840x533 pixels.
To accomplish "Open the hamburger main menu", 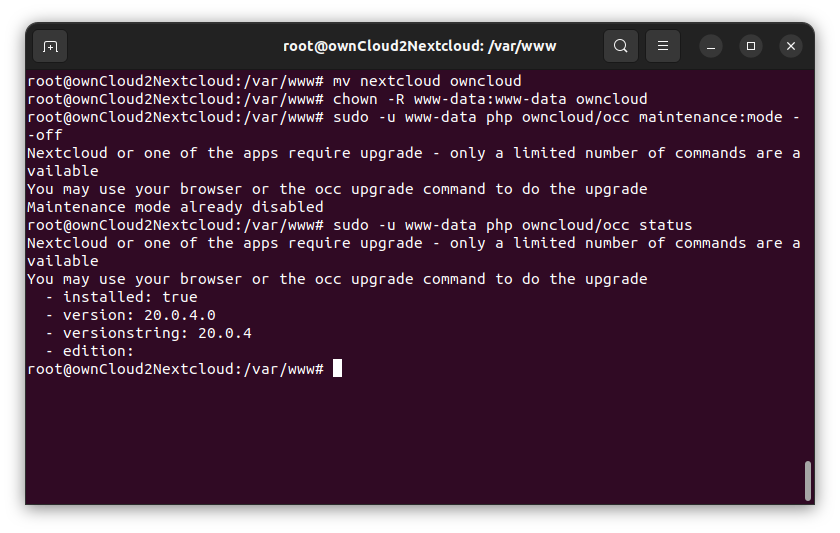I will [663, 46].
